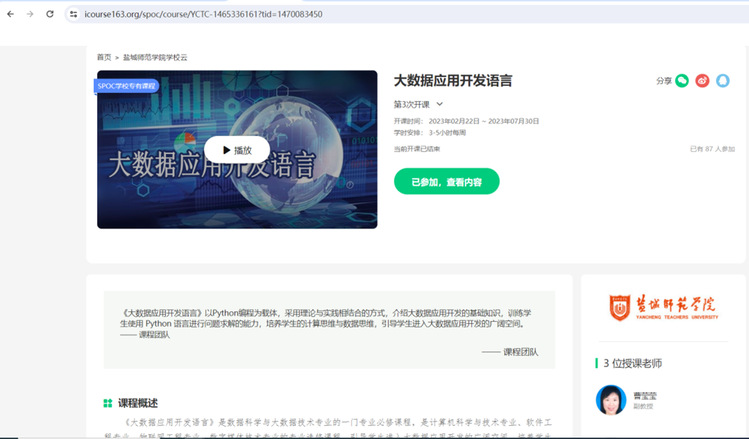
Task: Open site info icon in address bar
Action: coord(73,15)
